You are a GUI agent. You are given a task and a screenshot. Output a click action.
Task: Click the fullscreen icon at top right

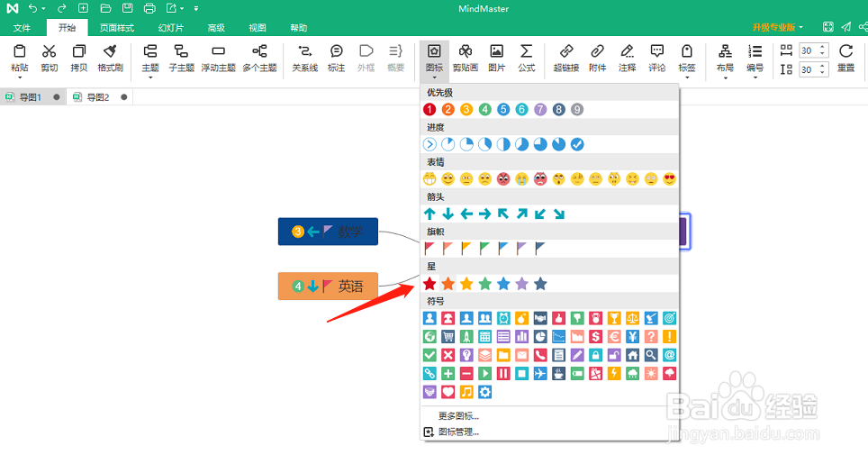pyautogui.click(x=828, y=26)
